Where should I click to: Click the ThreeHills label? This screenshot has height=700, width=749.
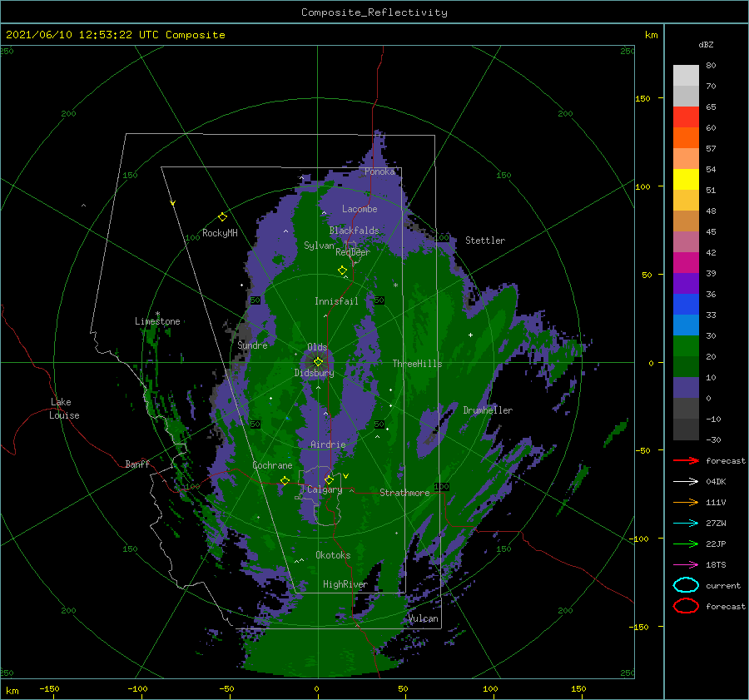(x=418, y=364)
